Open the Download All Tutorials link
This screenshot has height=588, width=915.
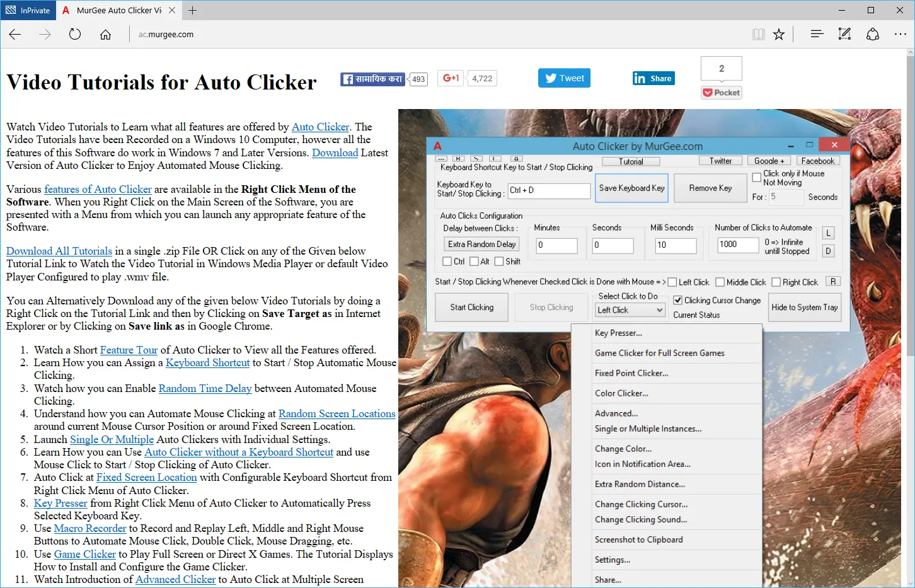tap(59, 251)
